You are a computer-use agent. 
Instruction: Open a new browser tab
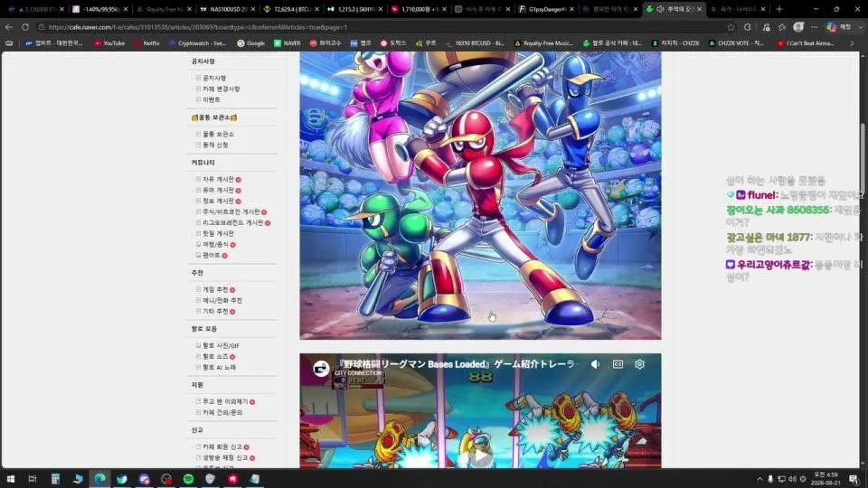pos(778,9)
